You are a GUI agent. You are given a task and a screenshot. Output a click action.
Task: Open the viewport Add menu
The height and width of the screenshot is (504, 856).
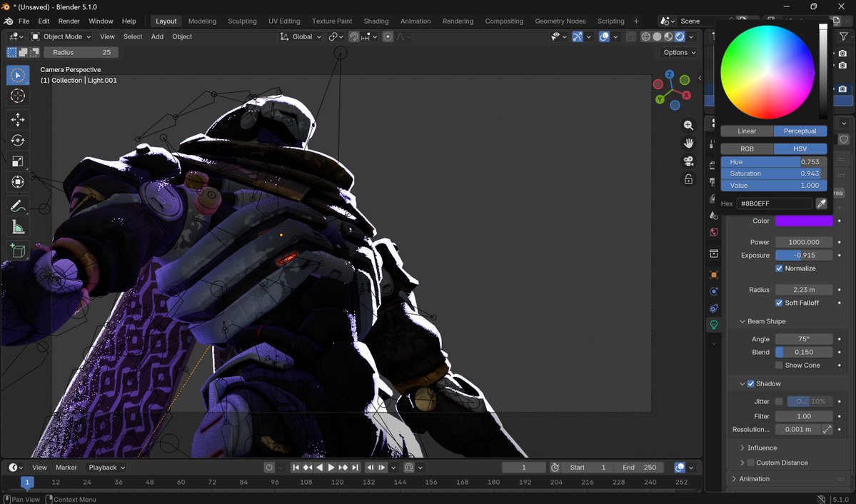[157, 36]
